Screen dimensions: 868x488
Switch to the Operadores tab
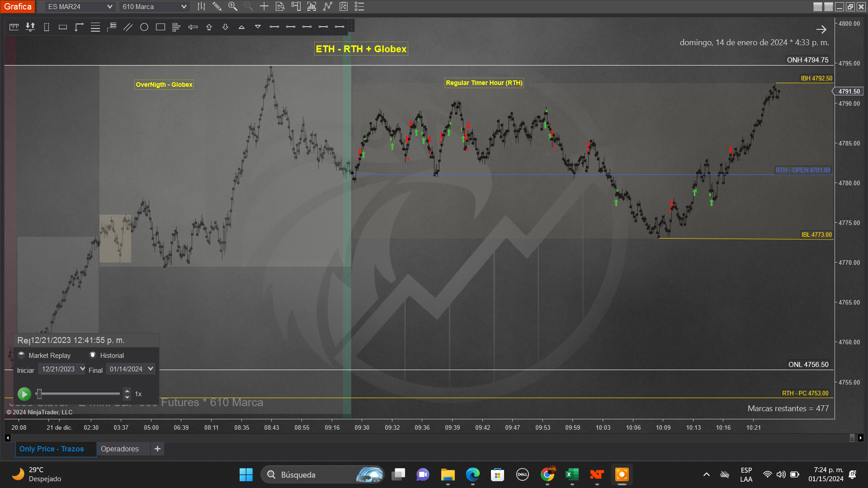click(x=120, y=449)
